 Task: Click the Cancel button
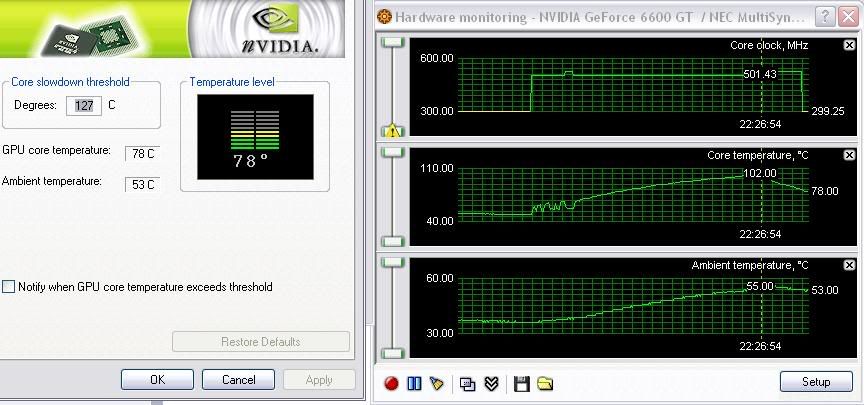(x=238, y=380)
